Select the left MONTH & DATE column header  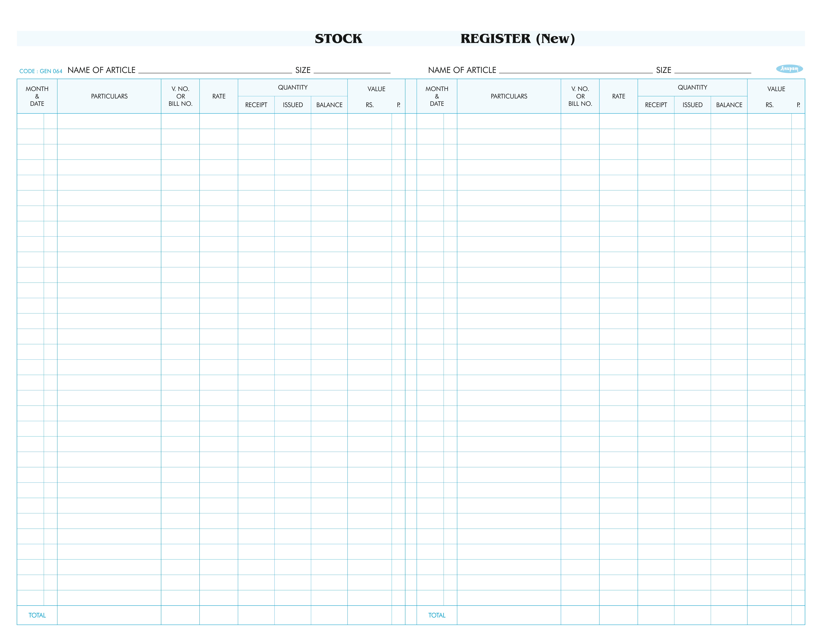tap(37, 96)
